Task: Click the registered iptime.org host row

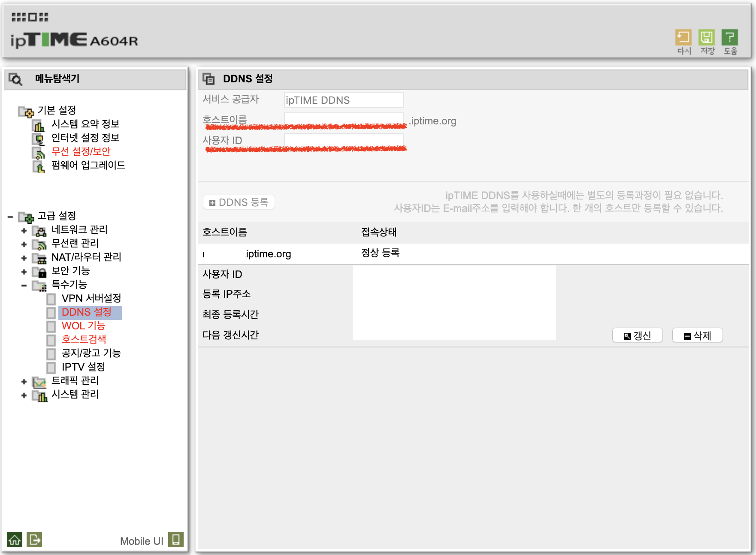Action: (x=474, y=254)
